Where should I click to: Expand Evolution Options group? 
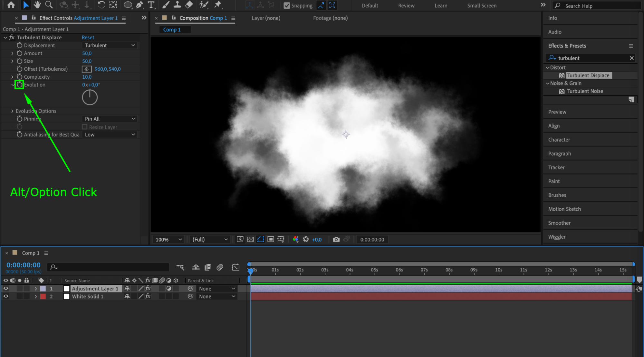[x=12, y=111]
